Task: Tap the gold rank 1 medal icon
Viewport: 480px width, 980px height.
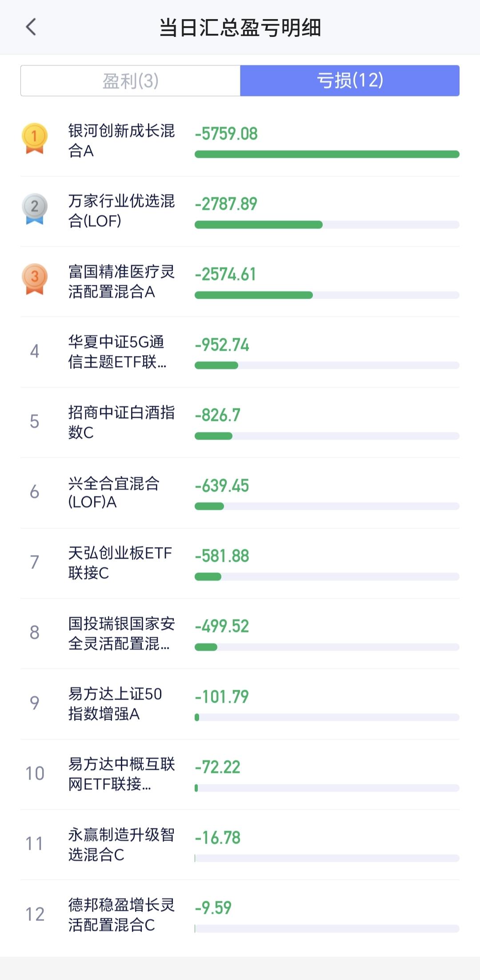Action: click(35, 138)
